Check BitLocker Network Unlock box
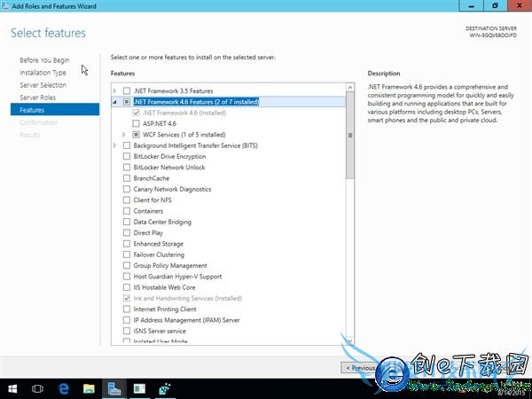The height and width of the screenshot is (399, 532). pos(127,168)
